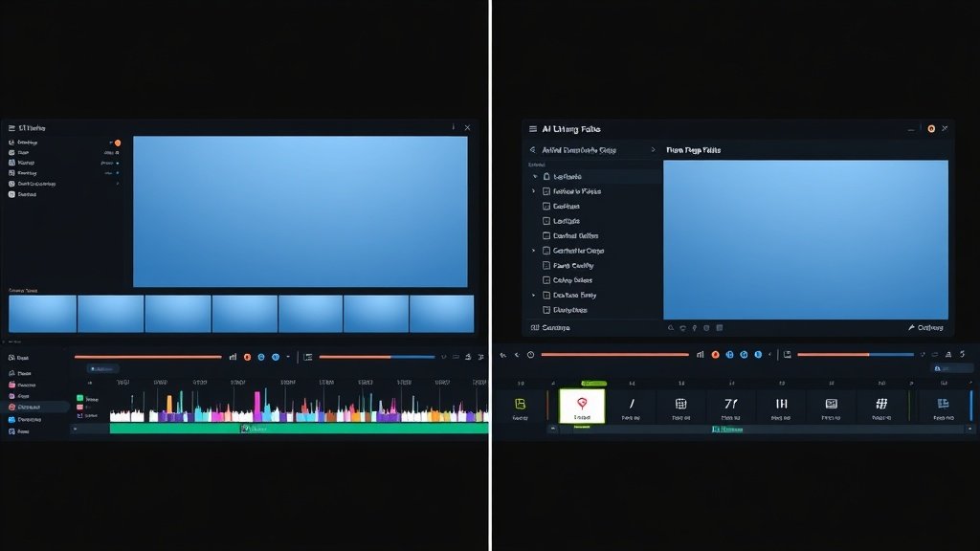Image resolution: width=980 pixels, height=551 pixels.
Task: Expand the ninth tree row in right window
Action: 533,295
